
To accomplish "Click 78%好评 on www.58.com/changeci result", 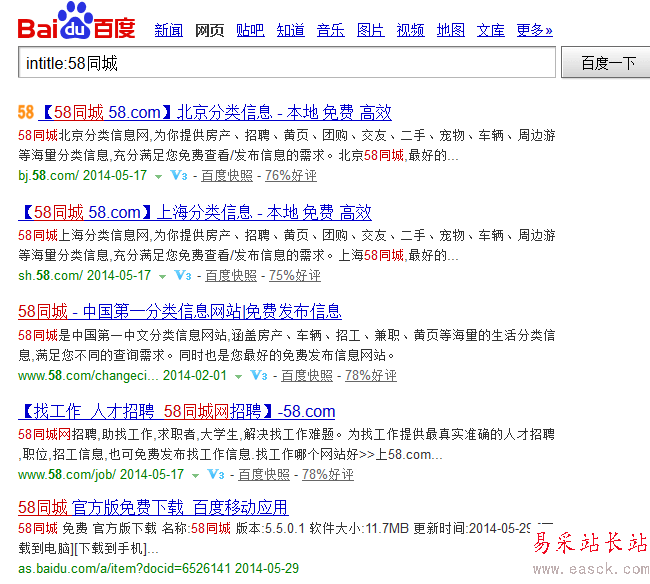I will (x=371, y=376).
